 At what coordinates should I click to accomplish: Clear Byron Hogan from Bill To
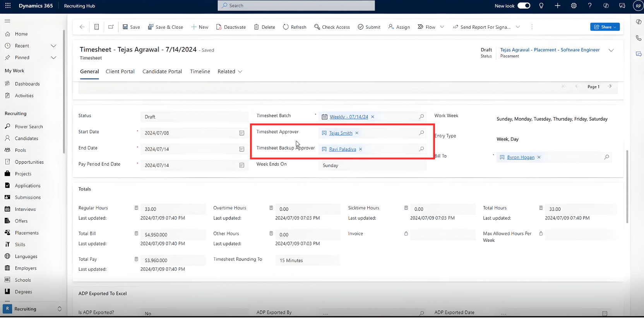tap(539, 157)
